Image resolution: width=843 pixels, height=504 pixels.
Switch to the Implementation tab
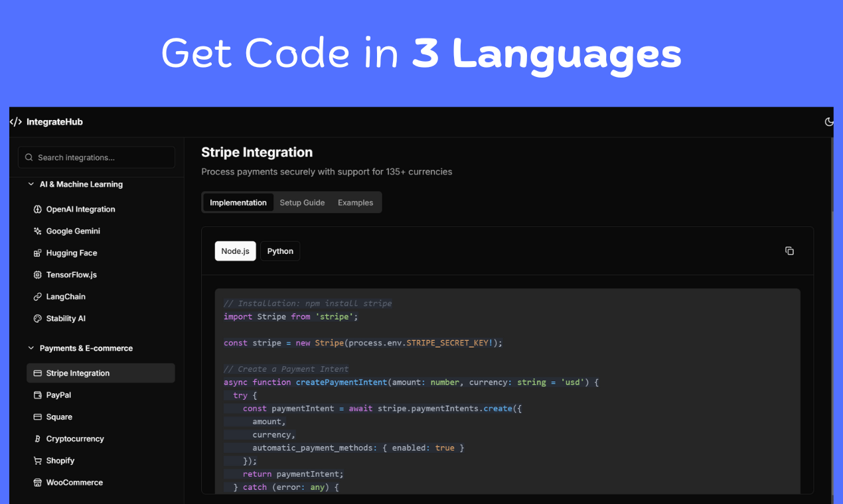point(238,203)
